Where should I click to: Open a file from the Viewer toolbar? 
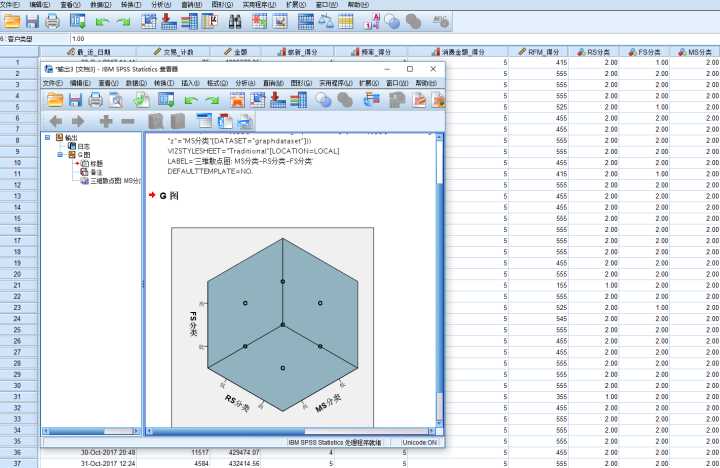coord(55,99)
